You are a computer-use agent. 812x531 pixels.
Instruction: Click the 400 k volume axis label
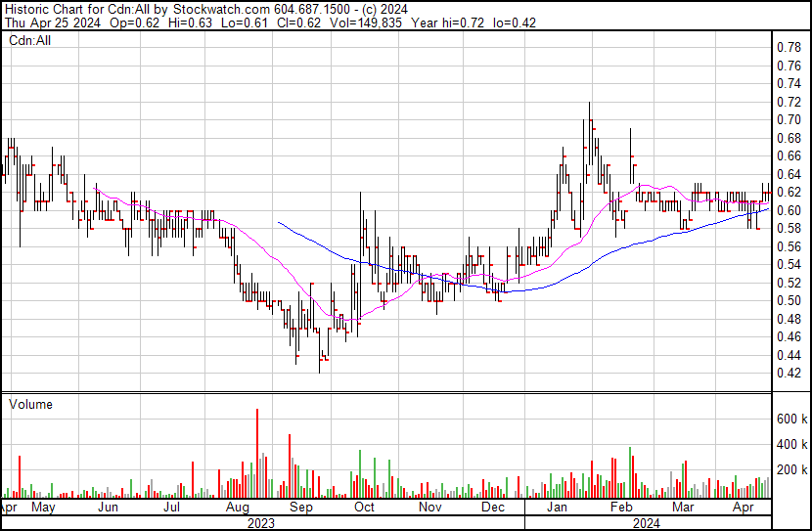tap(791, 444)
